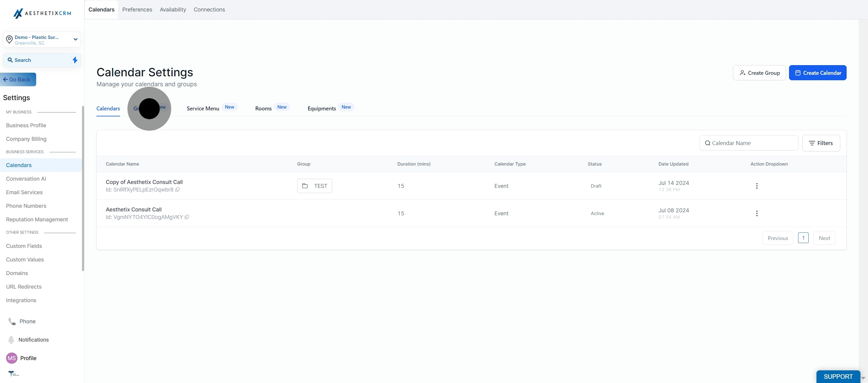The height and width of the screenshot is (383, 868).
Task: Expand the SUPPORT widget chevron
Action: tap(863, 378)
